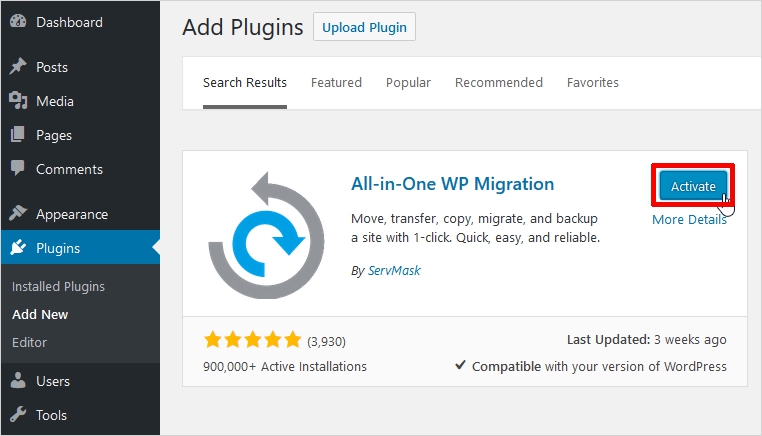This screenshot has width=762, height=436.
Task: Click the Tools wrench icon
Action: click(x=18, y=415)
